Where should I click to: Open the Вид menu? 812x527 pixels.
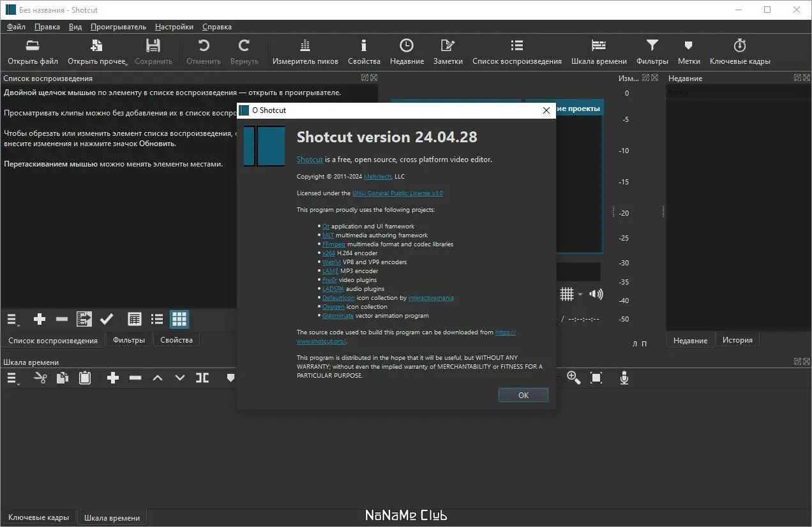[x=75, y=27]
